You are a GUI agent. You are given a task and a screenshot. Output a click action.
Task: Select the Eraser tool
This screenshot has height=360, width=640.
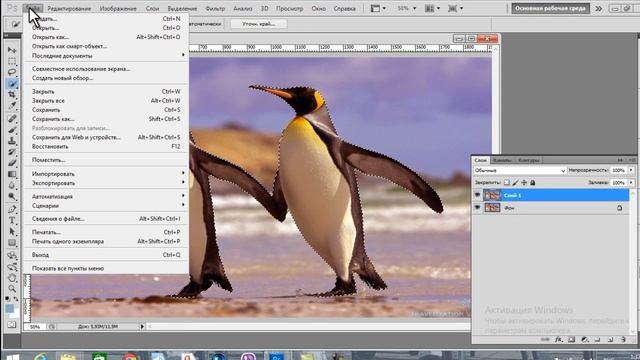pyautogui.click(x=12, y=163)
